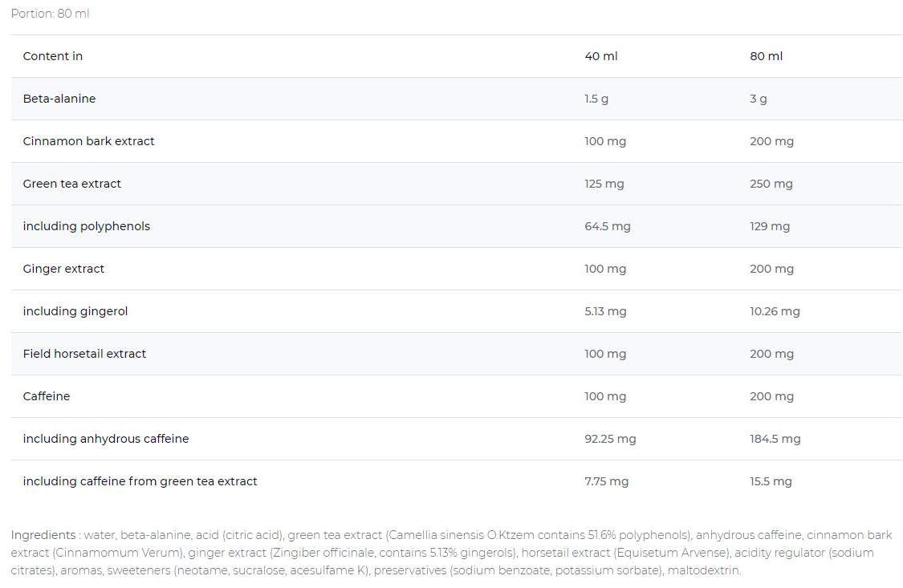Select the Field horsetail extract label
This screenshot has width=903, height=588.
[84, 354]
